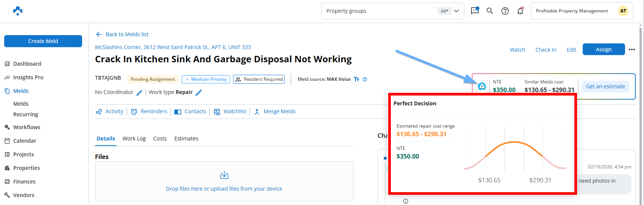The image size is (644, 205).
Task: Switch to the Work Log tab
Action: click(134, 139)
